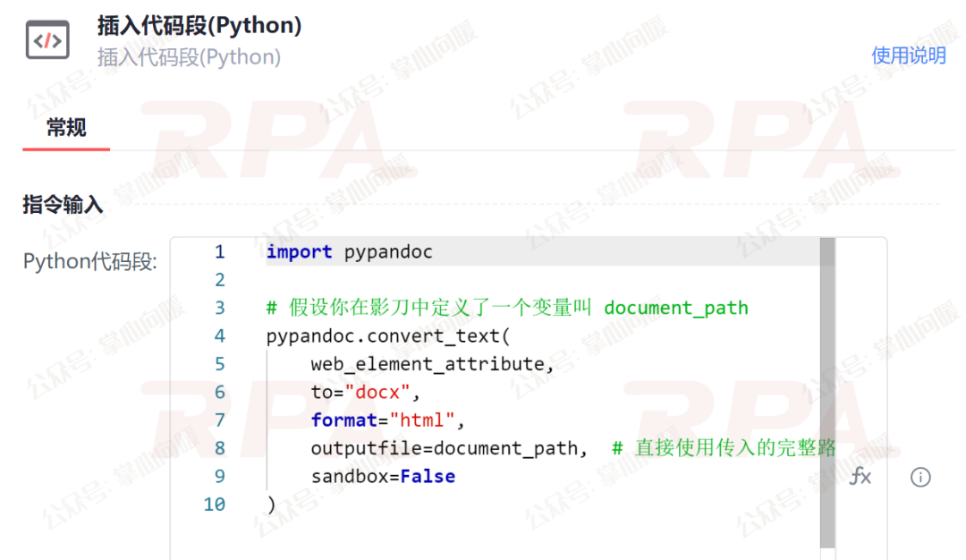Select the 常规 tab
The width and height of the screenshot is (966, 560).
[x=66, y=128]
